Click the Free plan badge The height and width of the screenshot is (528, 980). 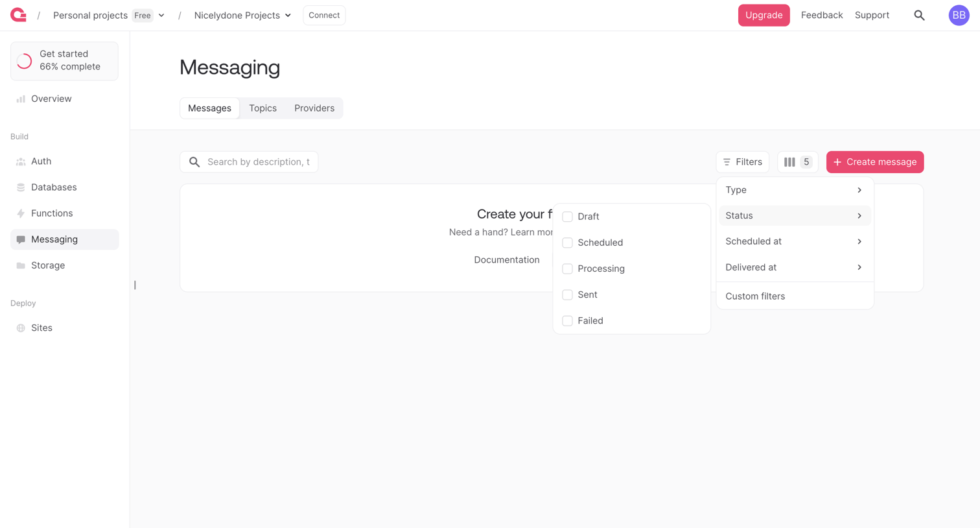pyautogui.click(x=143, y=16)
